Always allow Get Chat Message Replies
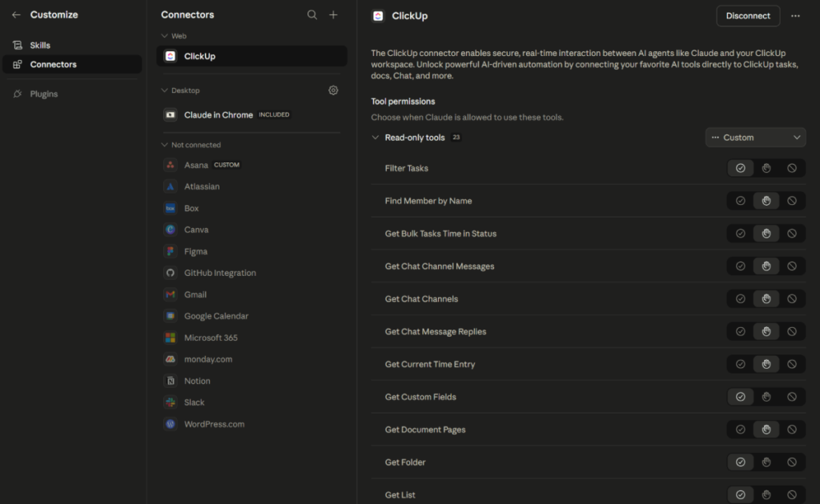Viewport: 820px width, 504px height. click(x=741, y=332)
